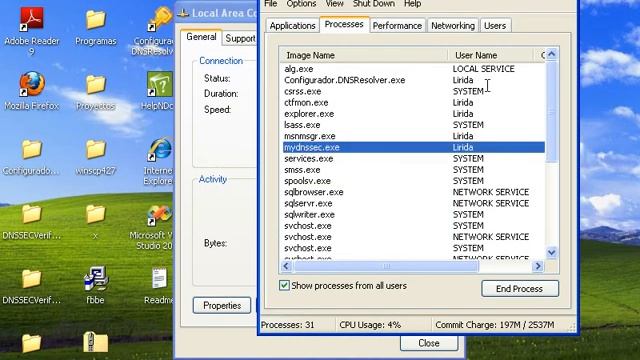Open the Help menu in Task Manager
The width and height of the screenshot is (640, 360).
tap(412, 4)
